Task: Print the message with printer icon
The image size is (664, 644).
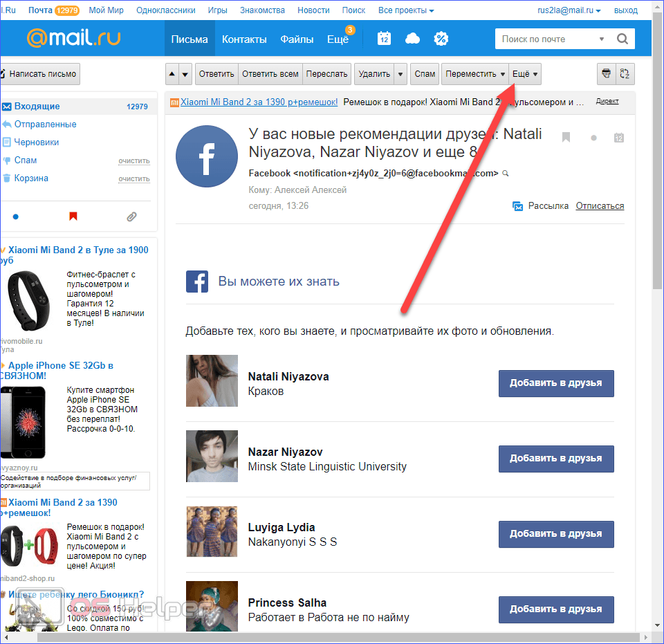Action: [607, 74]
